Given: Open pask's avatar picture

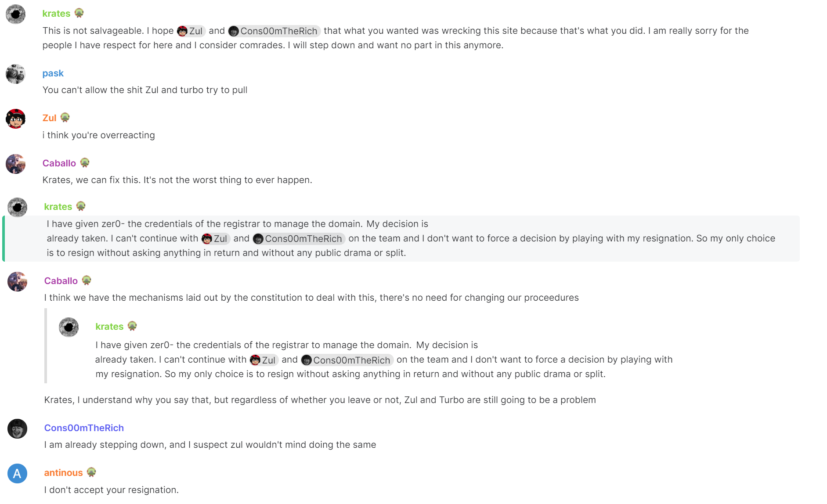Looking at the screenshot, I should tap(15, 74).
